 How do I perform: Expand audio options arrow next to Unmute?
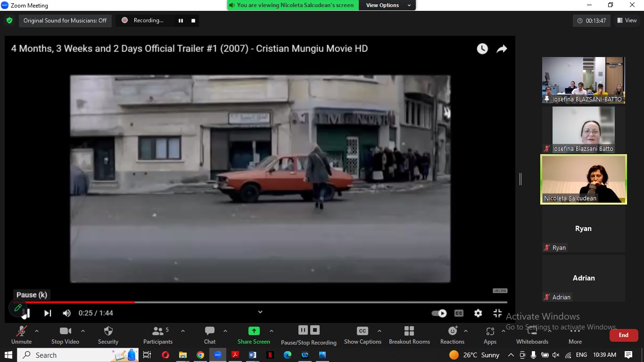pos(37,331)
